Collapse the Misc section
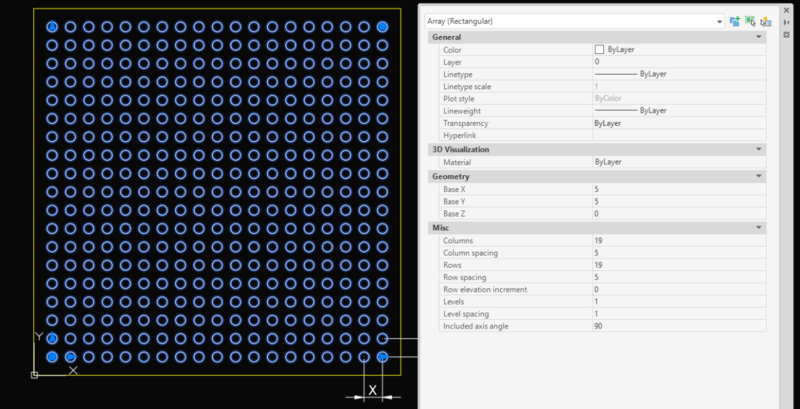 [759, 228]
